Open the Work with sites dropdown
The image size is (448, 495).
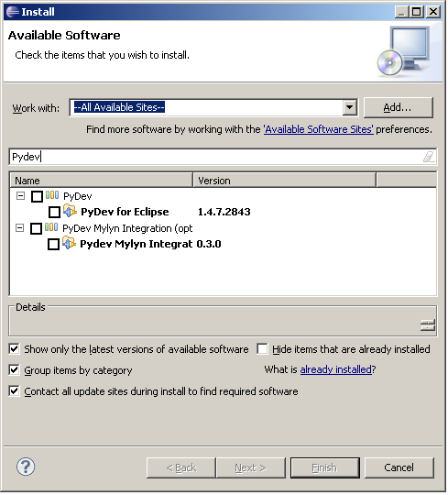click(x=349, y=107)
